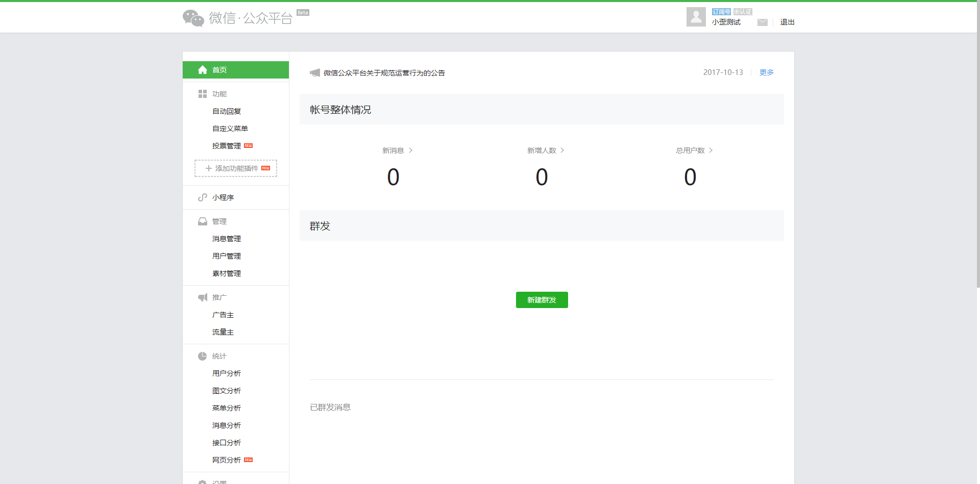View 菜单分析 statistics
980x484 pixels.
coord(227,408)
